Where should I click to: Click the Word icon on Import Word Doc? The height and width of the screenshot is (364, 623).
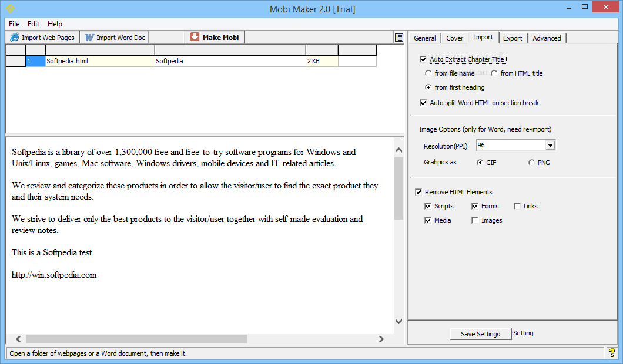(x=89, y=38)
